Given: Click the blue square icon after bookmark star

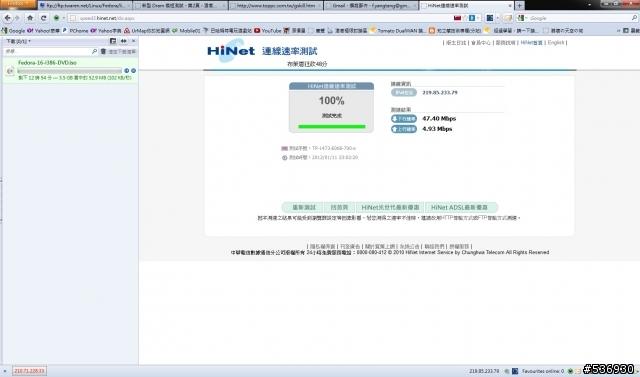Looking at the screenshot, I should pyautogui.click(x=472, y=18).
